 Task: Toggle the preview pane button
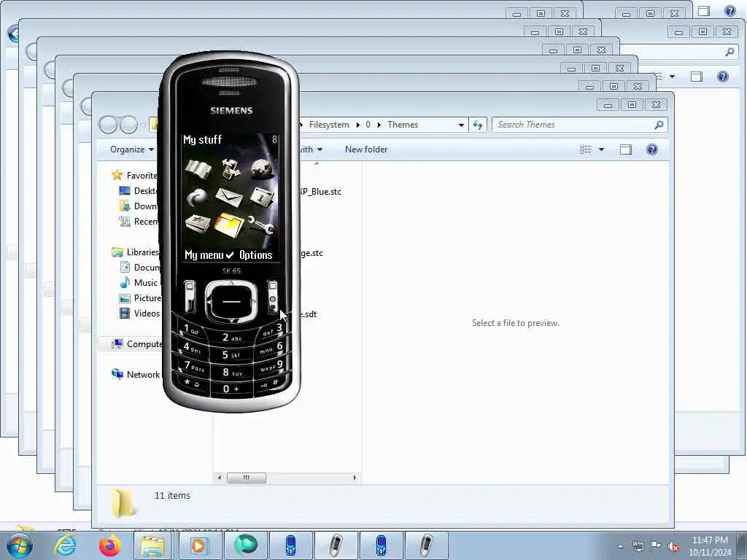625,149
